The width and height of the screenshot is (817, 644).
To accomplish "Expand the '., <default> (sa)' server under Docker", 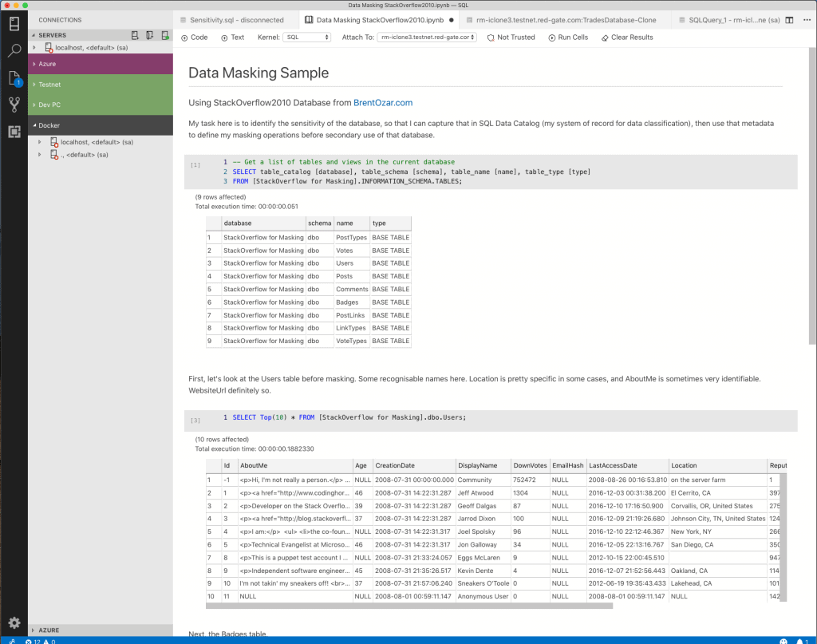I will coord(40,155).
